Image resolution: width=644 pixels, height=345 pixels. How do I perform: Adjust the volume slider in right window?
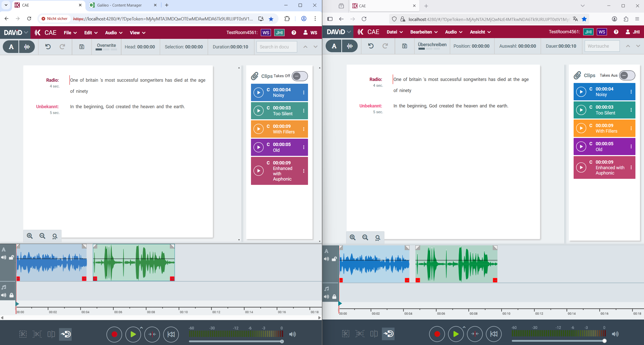(x=604, y=341)
